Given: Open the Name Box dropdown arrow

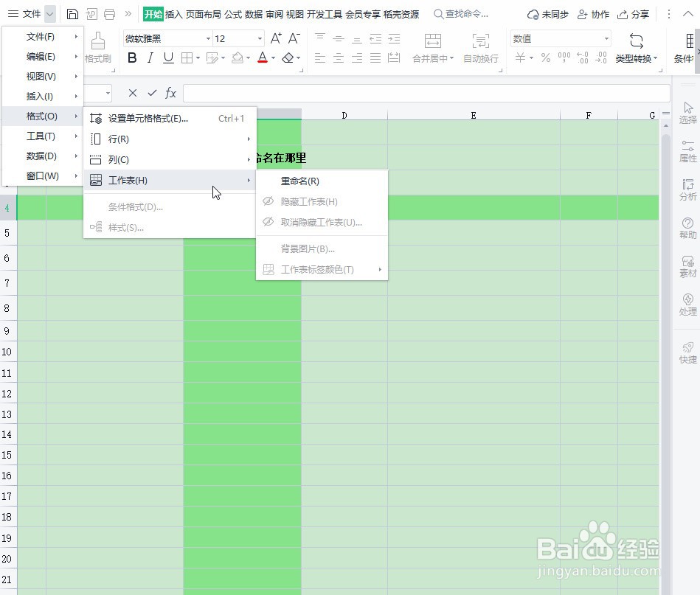Looking at the screenshot, I should (108, 94).
